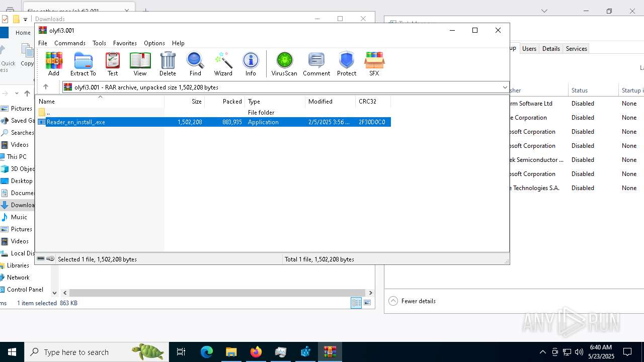Viewport: 644px width, 362px height.
Task: Select Searches in Explorer navigation pane
Action: coord(18,133)
